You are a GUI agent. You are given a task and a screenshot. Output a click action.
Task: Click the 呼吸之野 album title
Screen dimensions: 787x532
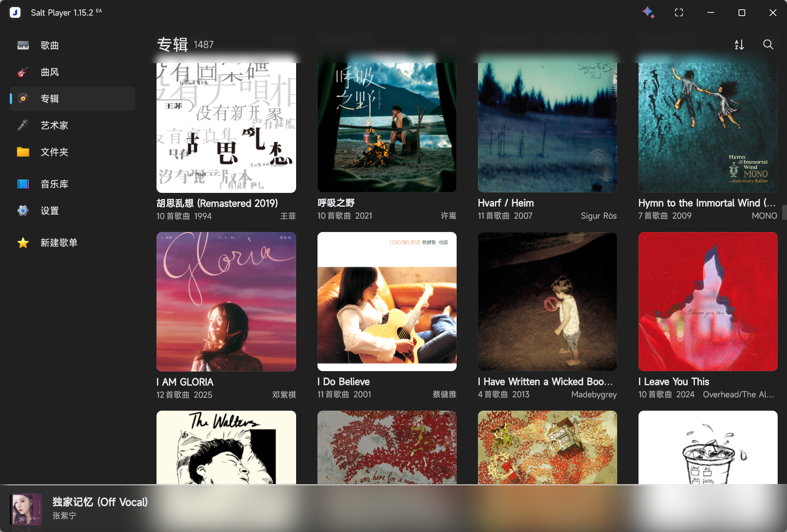click(336, 203)
